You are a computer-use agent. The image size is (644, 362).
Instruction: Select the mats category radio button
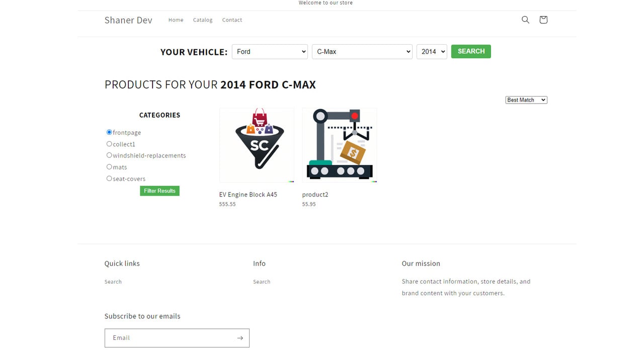[109, 167]
